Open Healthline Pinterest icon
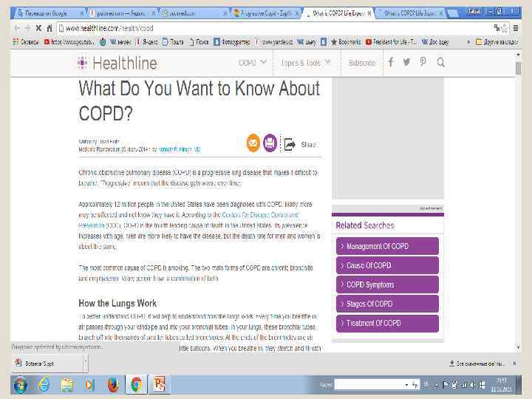The image size is (532, 399). coord(423,62)
